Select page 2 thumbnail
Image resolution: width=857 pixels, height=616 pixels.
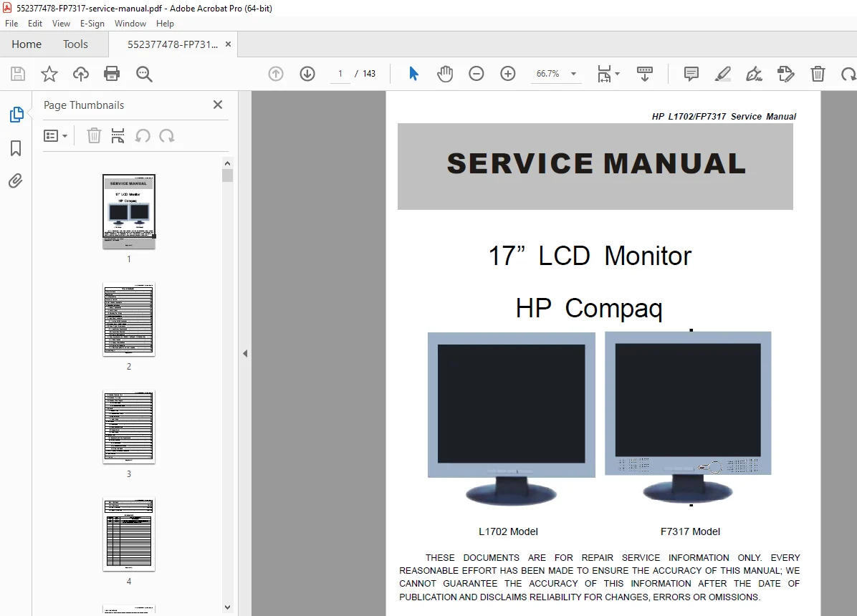click(x=129, y=319)
